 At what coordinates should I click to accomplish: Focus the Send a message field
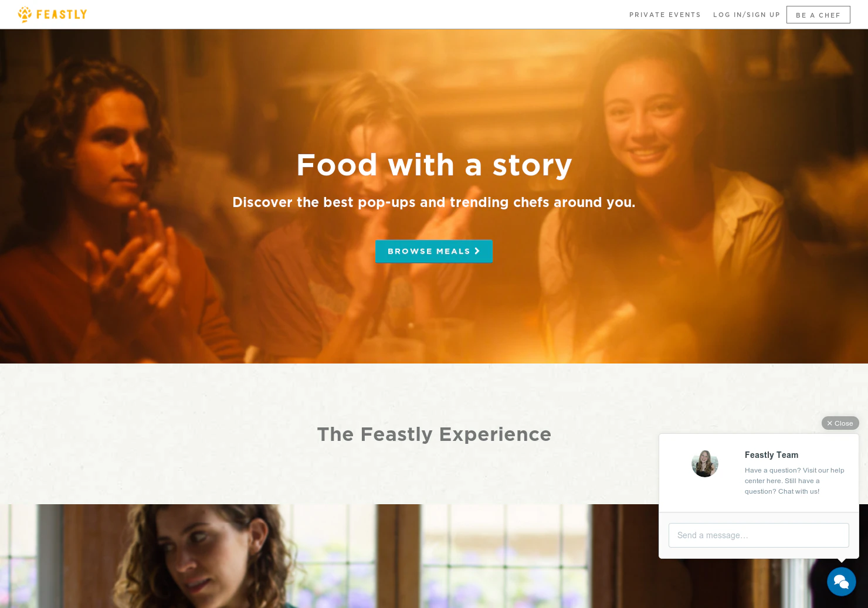click(x=759, y=535)
